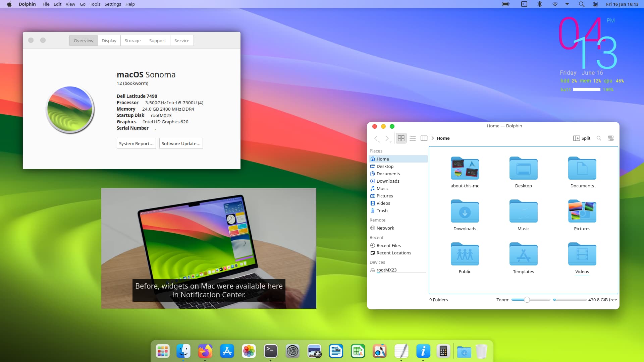This screenshot has height=362, width=644.
Task: Open Photos app in the dock
Action: point(249,351)
